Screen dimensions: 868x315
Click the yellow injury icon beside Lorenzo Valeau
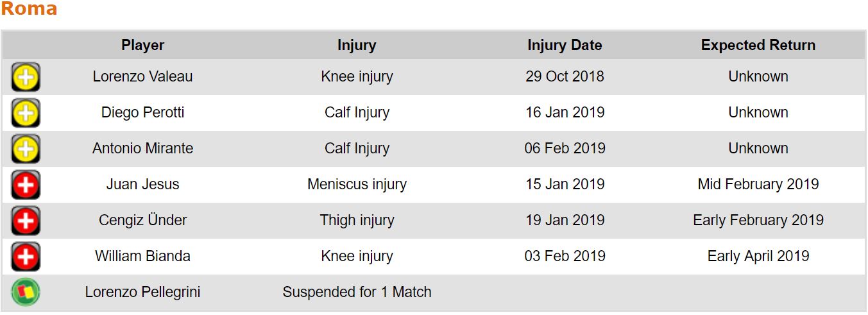pyautogui.click(x=26, y=77)
